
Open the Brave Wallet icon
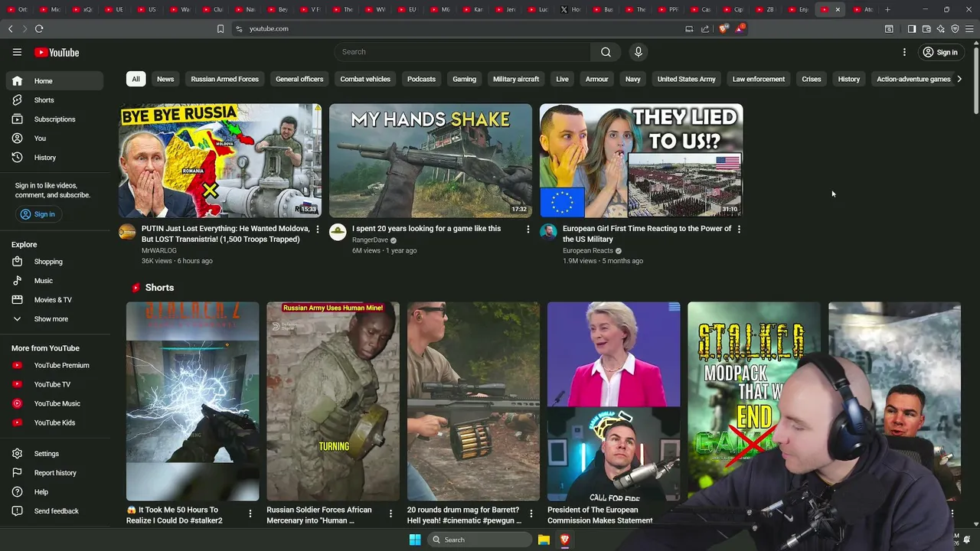coord(926,28)
